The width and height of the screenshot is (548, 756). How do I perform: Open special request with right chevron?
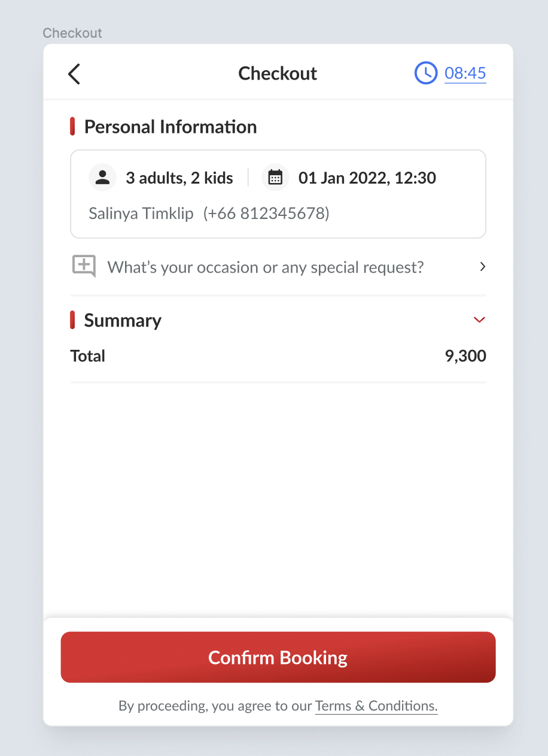482,267
